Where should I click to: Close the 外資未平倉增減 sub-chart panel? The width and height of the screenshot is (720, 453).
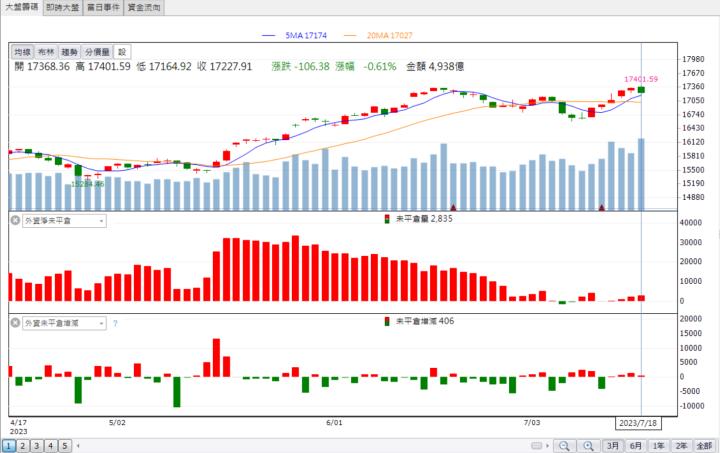(15, 323)
